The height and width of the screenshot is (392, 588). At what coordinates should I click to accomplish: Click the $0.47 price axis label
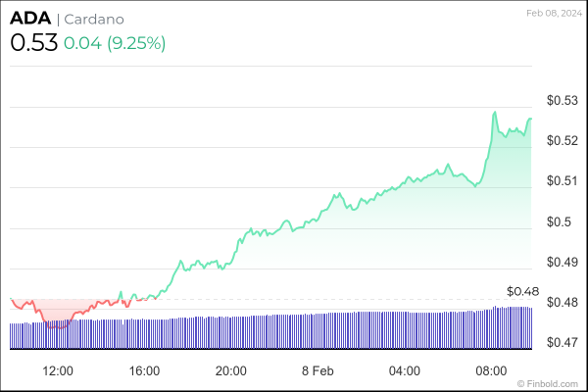(x=562, y=342)
